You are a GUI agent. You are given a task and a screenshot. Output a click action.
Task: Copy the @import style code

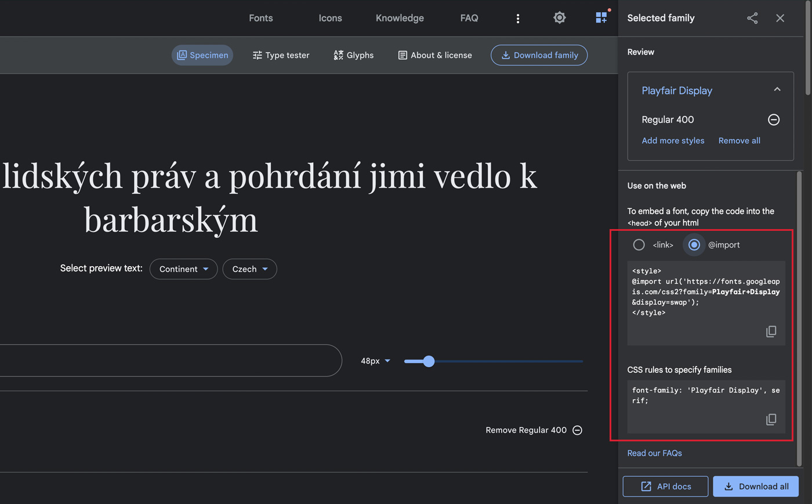[771, 332]
